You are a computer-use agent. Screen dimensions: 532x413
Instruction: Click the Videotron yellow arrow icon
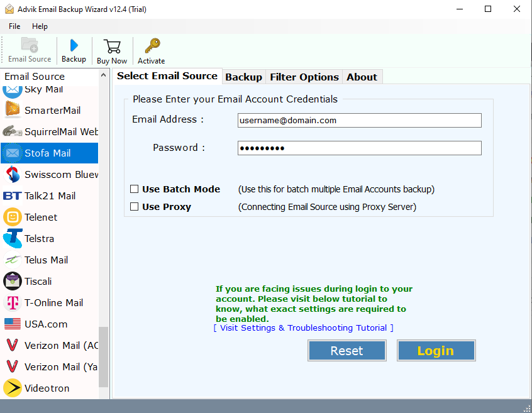coord(13,388)
